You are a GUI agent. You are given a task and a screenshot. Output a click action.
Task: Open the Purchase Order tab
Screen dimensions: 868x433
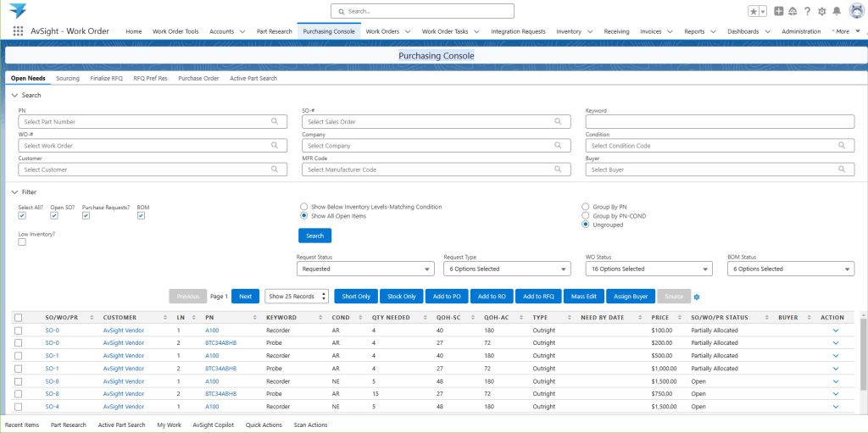198,79
